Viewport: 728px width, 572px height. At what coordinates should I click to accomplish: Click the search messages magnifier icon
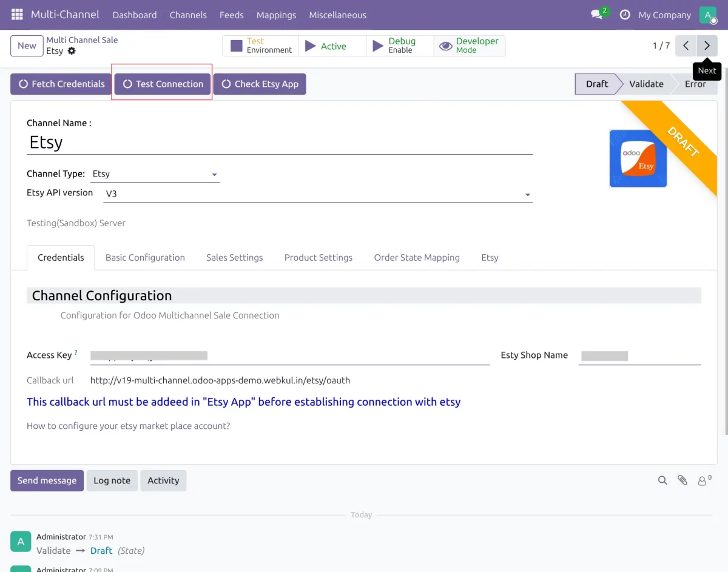662,480
